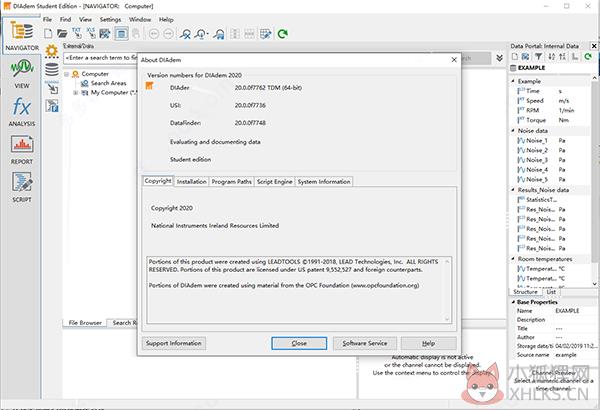Viewport: 600px width, 410px height.
Task: Switch Data Portal to Structure tab
Action: (x=525, y=292)
